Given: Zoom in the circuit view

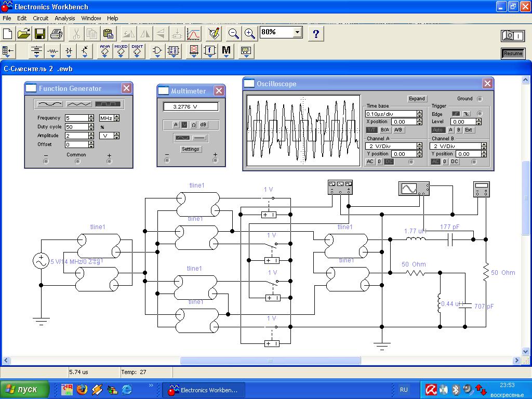Looking at the screenshot, I should tap(249, 34).
